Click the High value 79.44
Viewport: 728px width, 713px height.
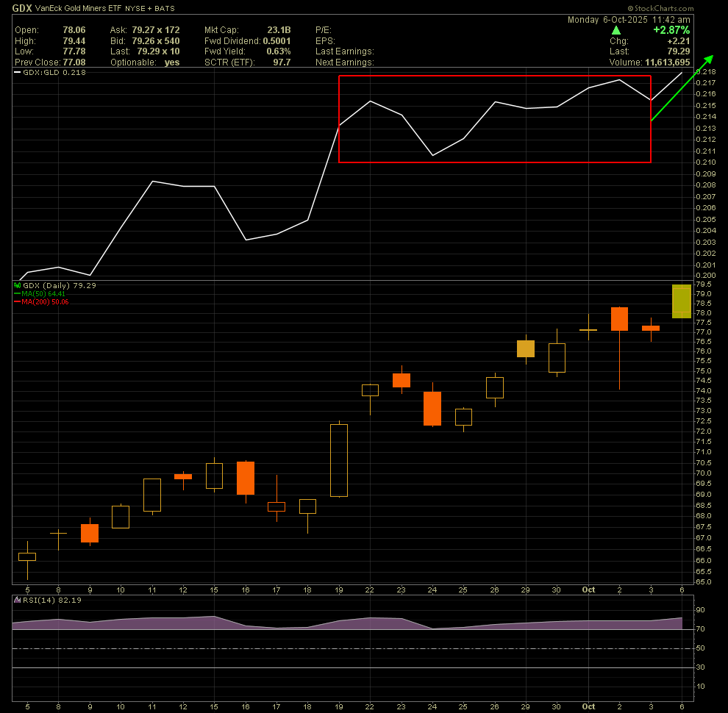74,41
